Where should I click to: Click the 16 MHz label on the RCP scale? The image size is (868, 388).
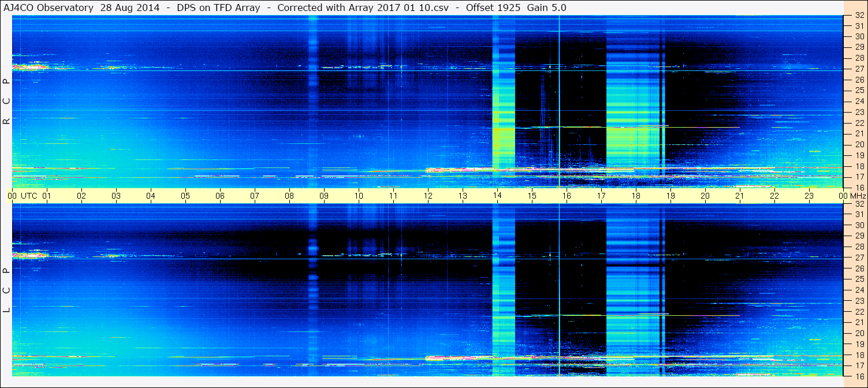coord(859,187)
